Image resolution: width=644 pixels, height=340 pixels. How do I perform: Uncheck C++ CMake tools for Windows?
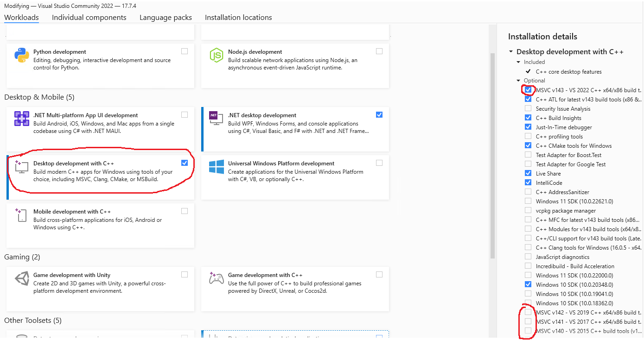528,145
